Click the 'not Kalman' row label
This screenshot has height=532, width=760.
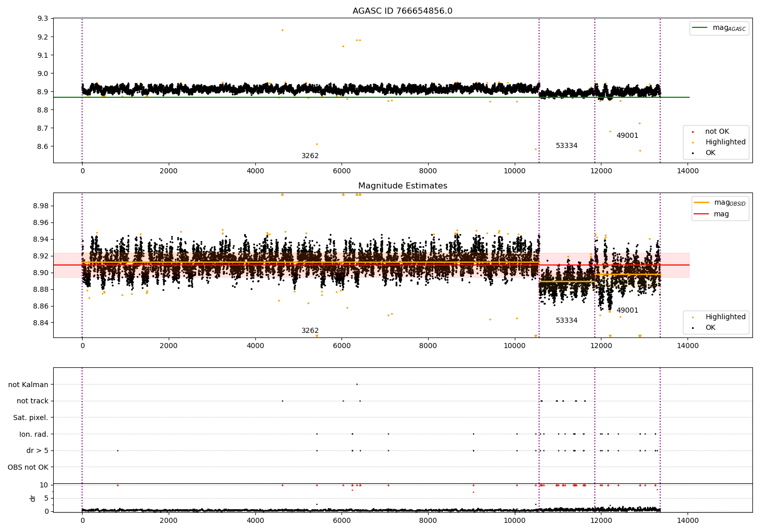(28, 385)
